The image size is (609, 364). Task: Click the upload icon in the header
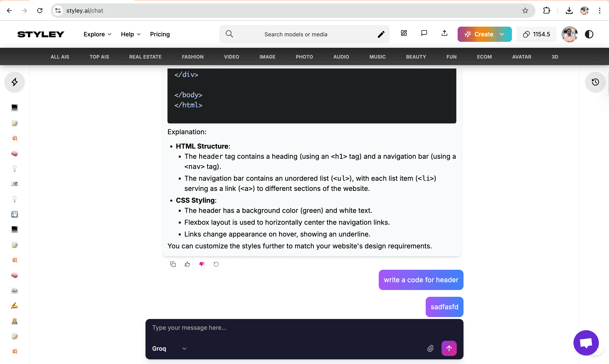(444, 33)
